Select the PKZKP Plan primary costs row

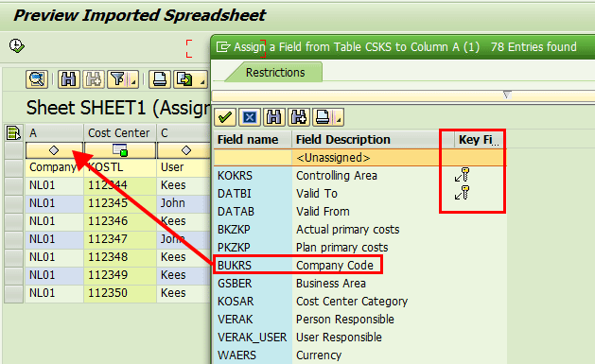[359, 247]
